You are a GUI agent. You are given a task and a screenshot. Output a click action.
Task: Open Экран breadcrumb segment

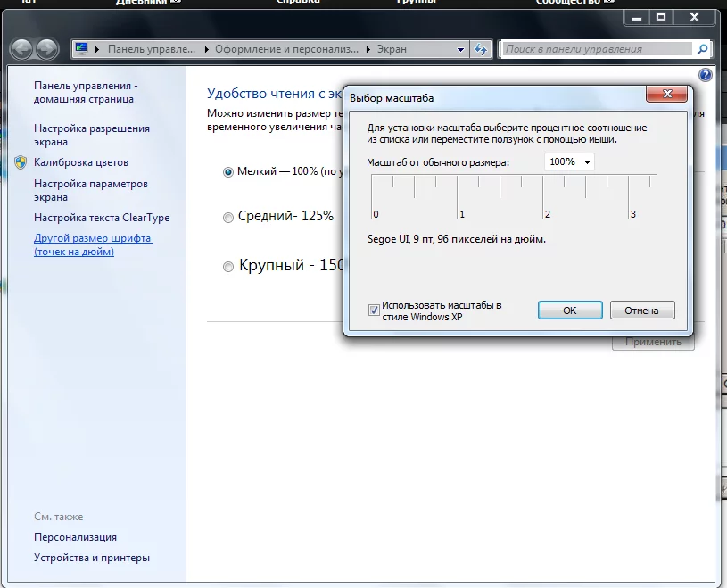click(x=392, y=49)
